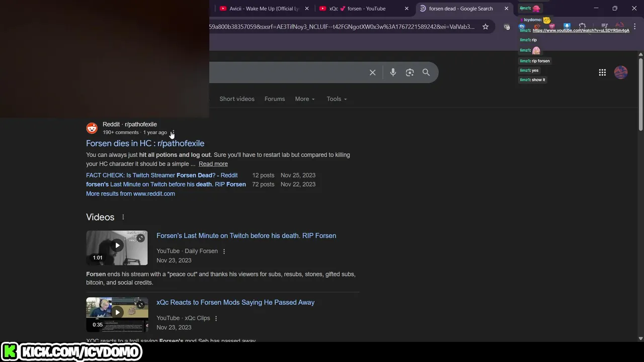Open the Chrome extensions puzzle icon
The height and width of the screenshot is (362, 644).
click(x=582, y=26)
